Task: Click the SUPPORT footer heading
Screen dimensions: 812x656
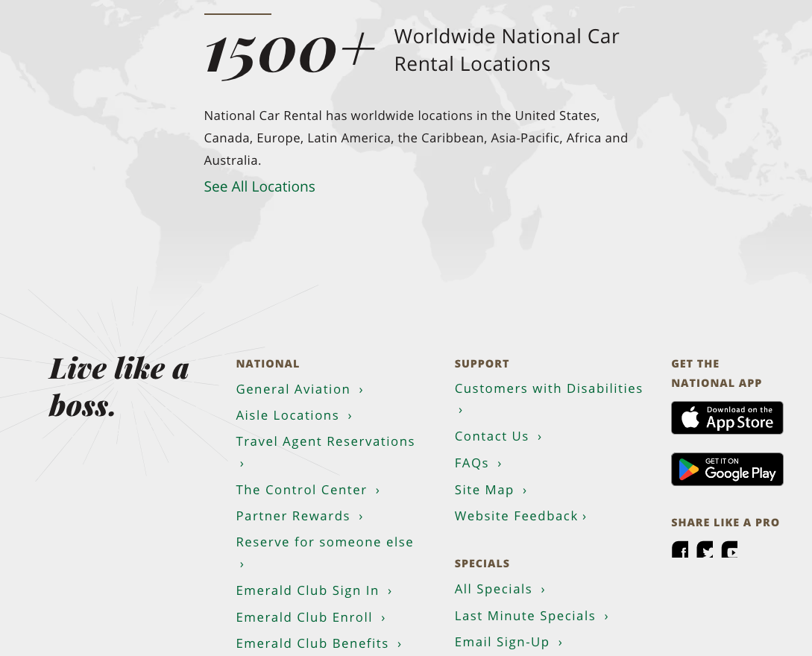Action: tap(482, 364)
